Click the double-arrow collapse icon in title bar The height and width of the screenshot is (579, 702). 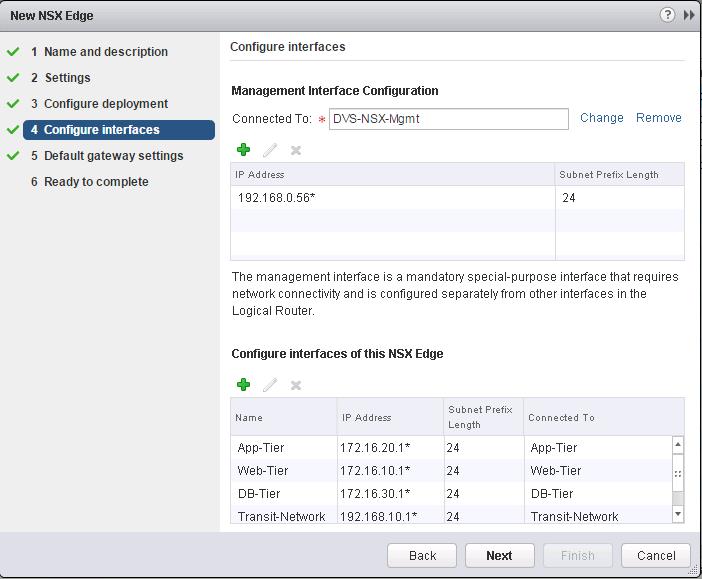[689, 15]
